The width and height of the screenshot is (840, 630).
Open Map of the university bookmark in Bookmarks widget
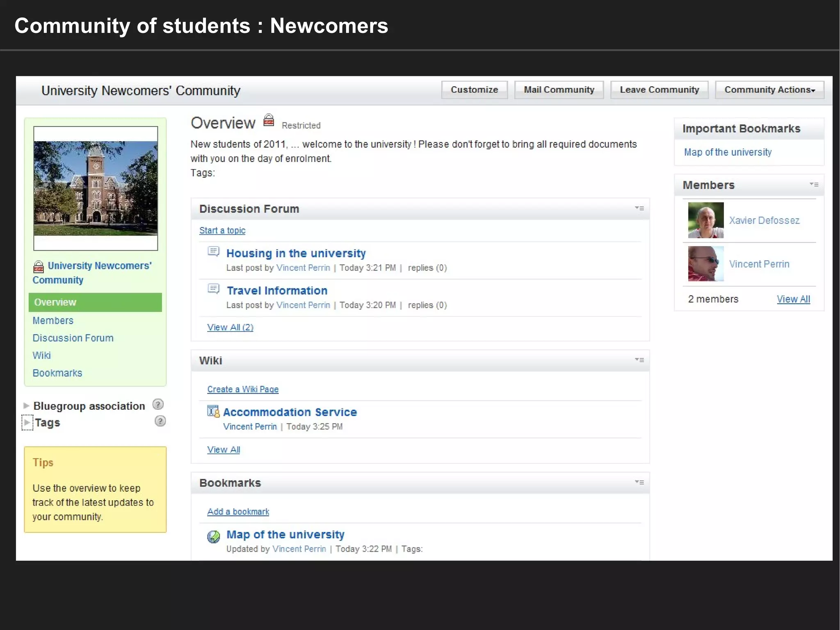tap(285, 534)
